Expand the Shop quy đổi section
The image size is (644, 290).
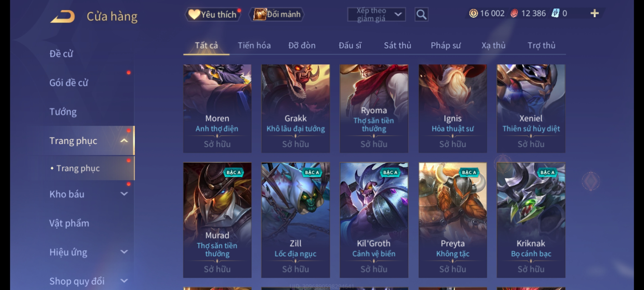[x=124, y=281]
